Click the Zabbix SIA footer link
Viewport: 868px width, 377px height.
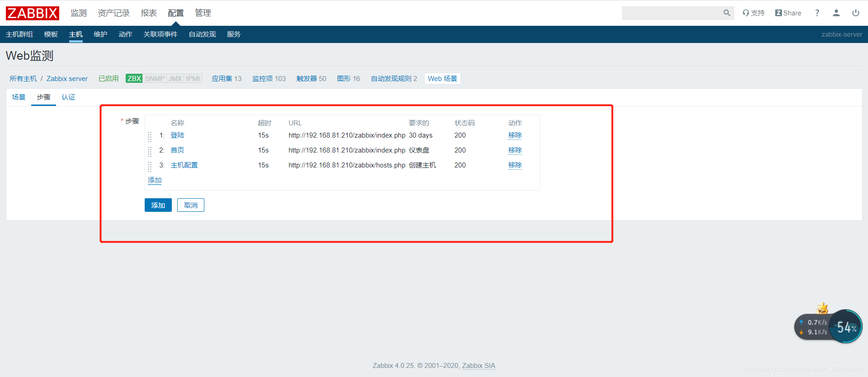coord(478,366)
